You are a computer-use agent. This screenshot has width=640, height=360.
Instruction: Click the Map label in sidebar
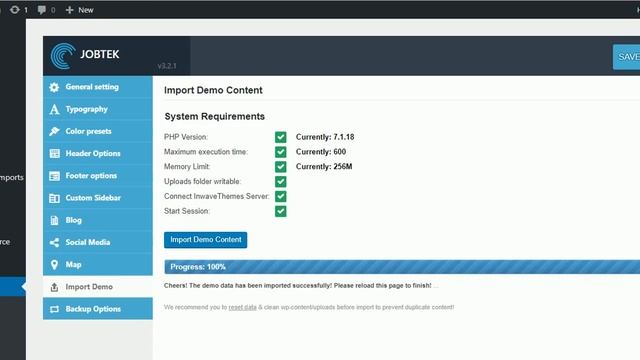pyautogui.click(x=73, y=264)
